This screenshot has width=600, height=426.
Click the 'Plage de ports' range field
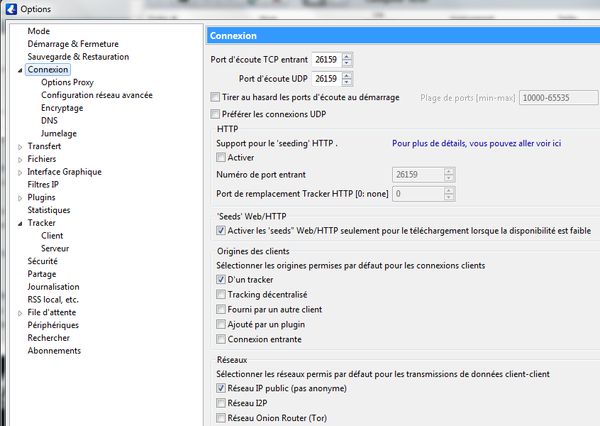(x=558, y=98)
